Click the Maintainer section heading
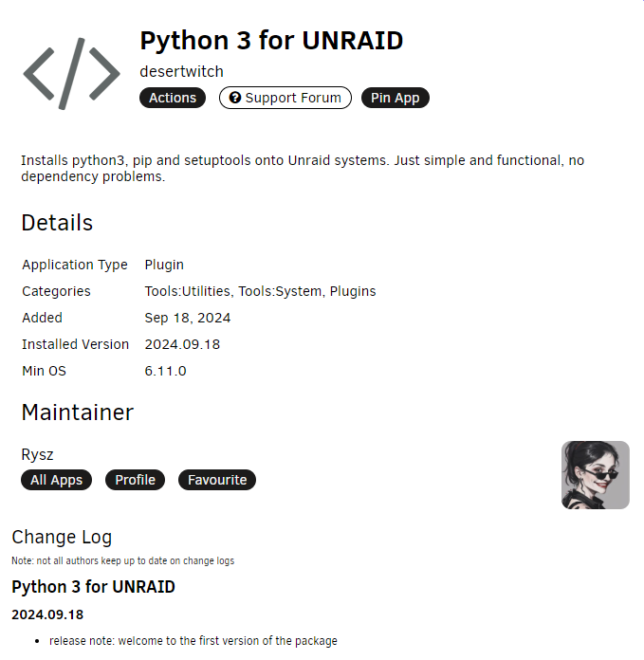644x660 pixels. click(x=78, y=412)
